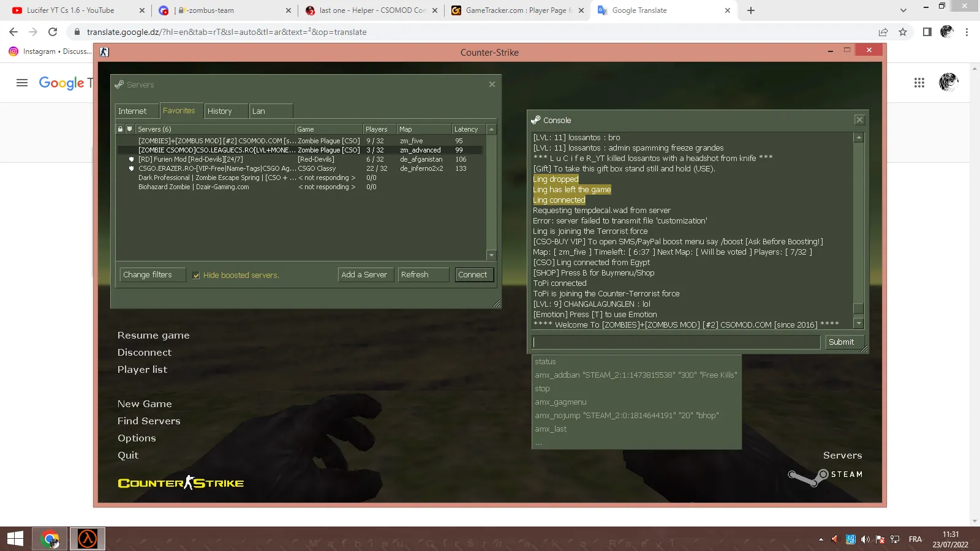
Task: Switch to the Favorites servers tab
Action: click(181, 110)
